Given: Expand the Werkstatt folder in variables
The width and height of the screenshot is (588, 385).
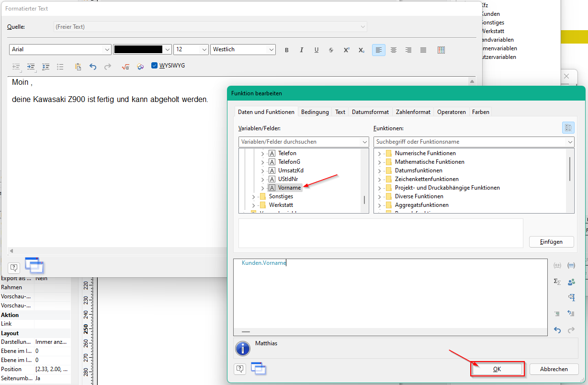Looking at the screenshot, I should (253, 205).
